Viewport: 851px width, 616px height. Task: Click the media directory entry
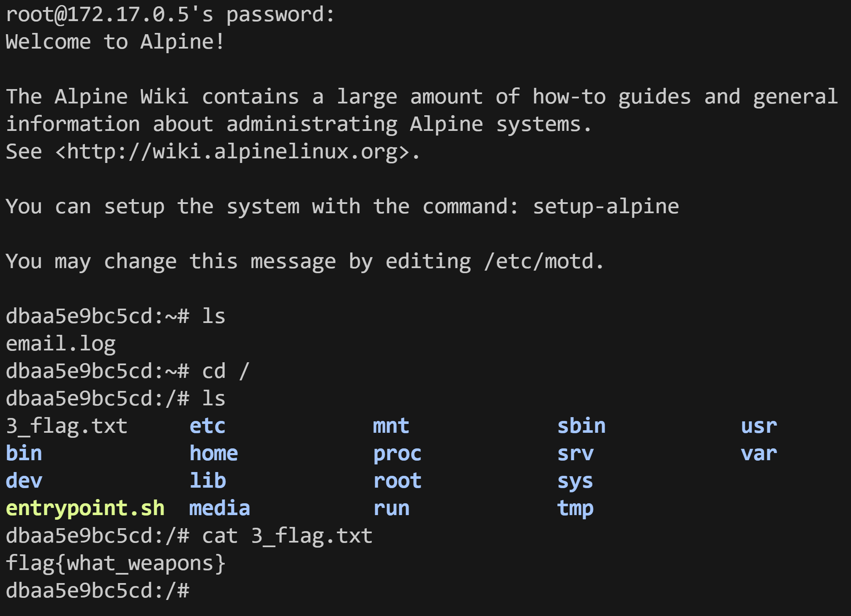tap(219, 508)
